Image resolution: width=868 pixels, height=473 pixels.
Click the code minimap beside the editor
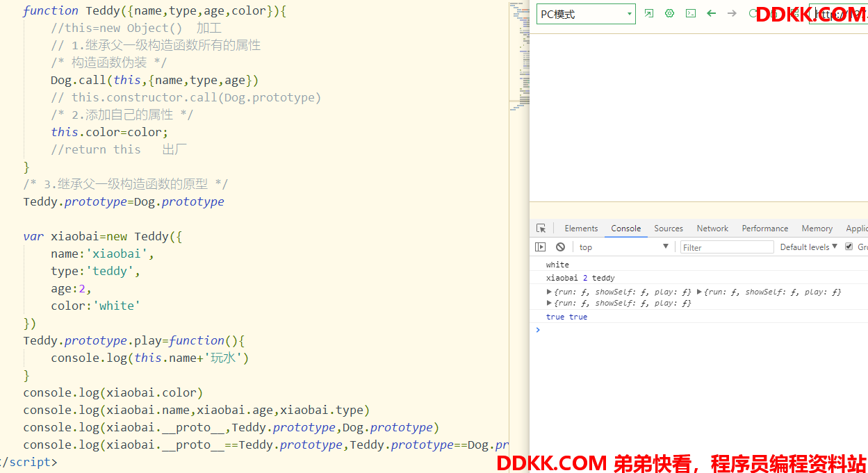pos(519,56)
